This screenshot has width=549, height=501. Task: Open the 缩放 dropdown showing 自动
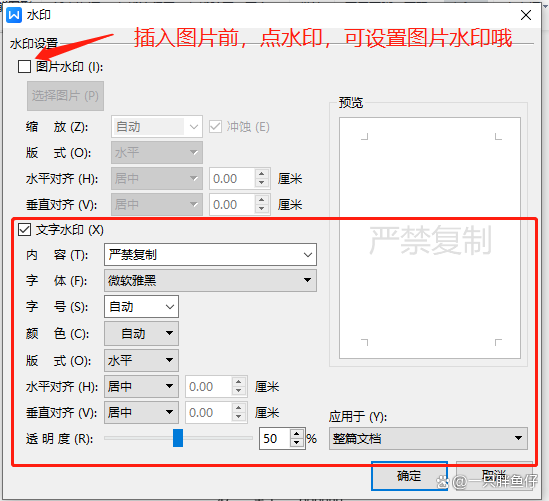(157, 127)
